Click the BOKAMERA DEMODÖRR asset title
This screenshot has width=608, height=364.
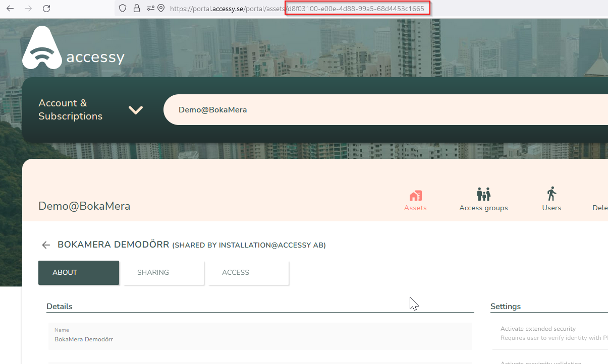click(114, 245)
